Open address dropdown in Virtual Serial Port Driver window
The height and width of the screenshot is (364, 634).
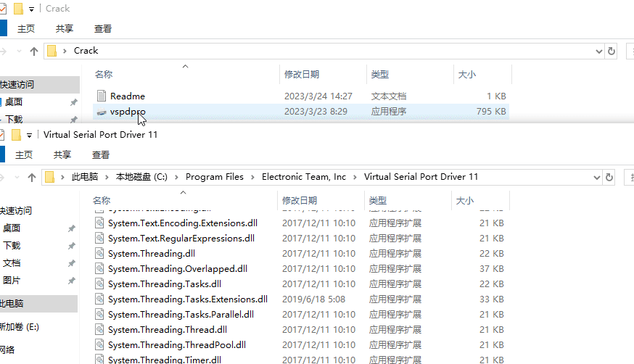click(596, 178)
